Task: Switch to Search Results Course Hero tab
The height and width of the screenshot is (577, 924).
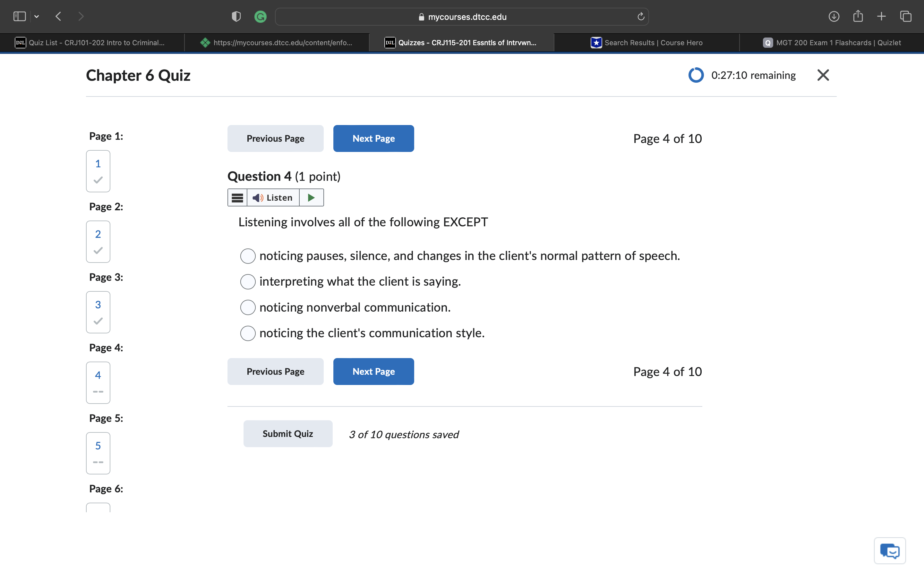Action: click(x=646, y=43)
